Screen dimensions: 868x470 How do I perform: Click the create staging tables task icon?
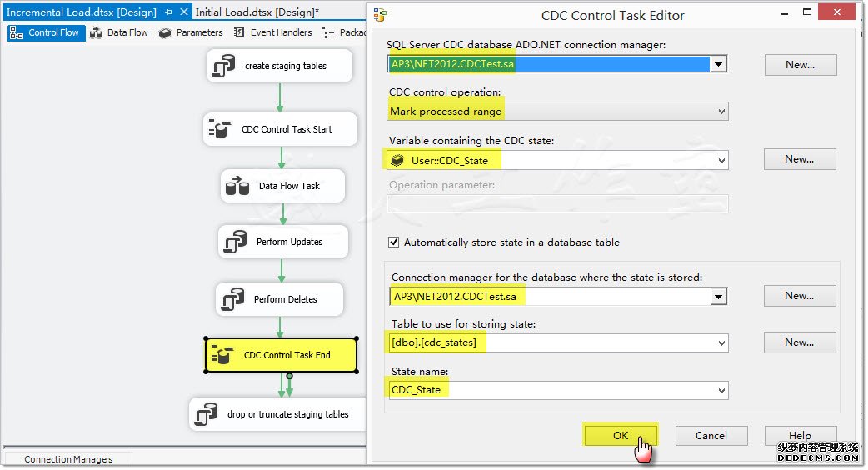pos(223,66)
